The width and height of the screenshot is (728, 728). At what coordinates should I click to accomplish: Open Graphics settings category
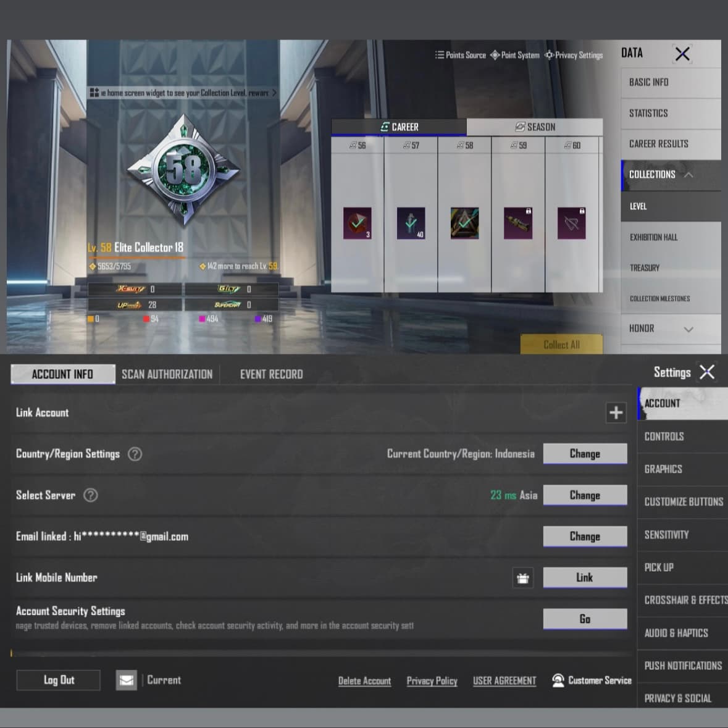(x=682, y=469)
